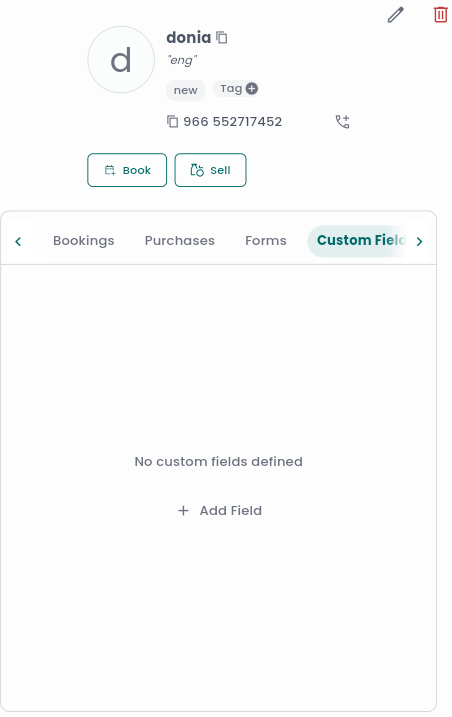The width and height of the screenshot is (452, 717).
Task: Copy phone number 966 552717452 icon
Action: pyautogui.click(x=172, y=122)
